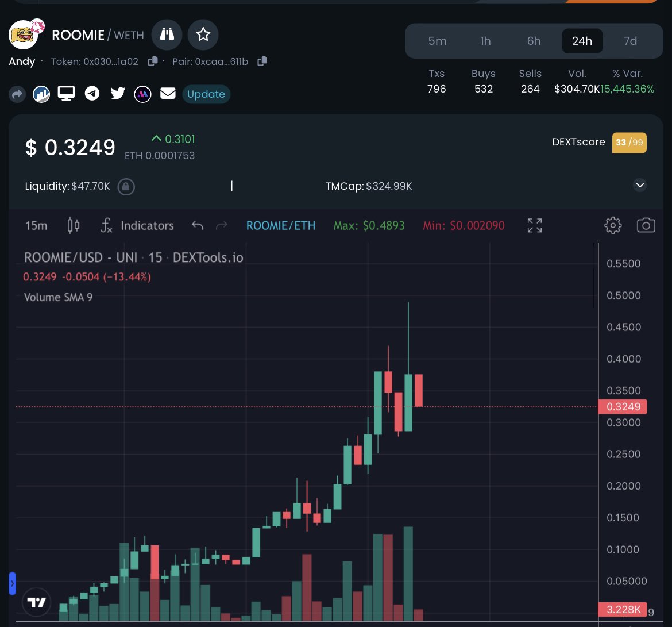Click the TradingView logo on the chart
The width and height of the screenshot is (672, 627).
tap(36, 602)
